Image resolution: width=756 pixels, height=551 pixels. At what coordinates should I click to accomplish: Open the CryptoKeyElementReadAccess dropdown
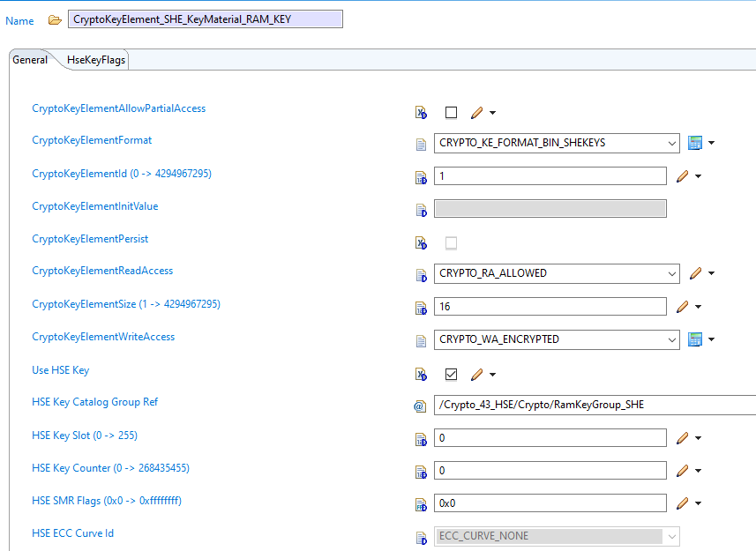(x=672, y=273)
